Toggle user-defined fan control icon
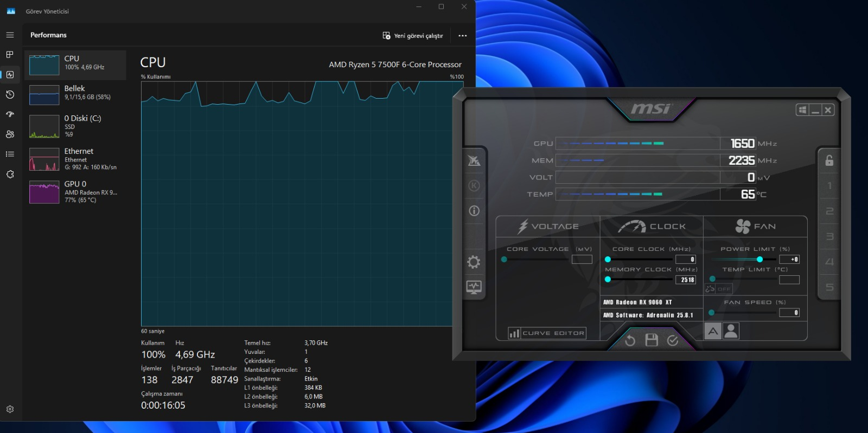The image size is (868, 433). tap(731, 331)
